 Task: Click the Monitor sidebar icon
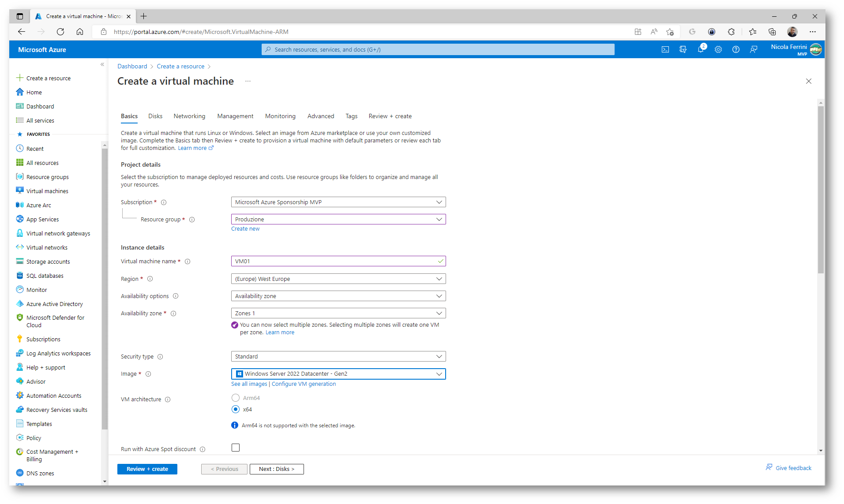click(20, 289)
